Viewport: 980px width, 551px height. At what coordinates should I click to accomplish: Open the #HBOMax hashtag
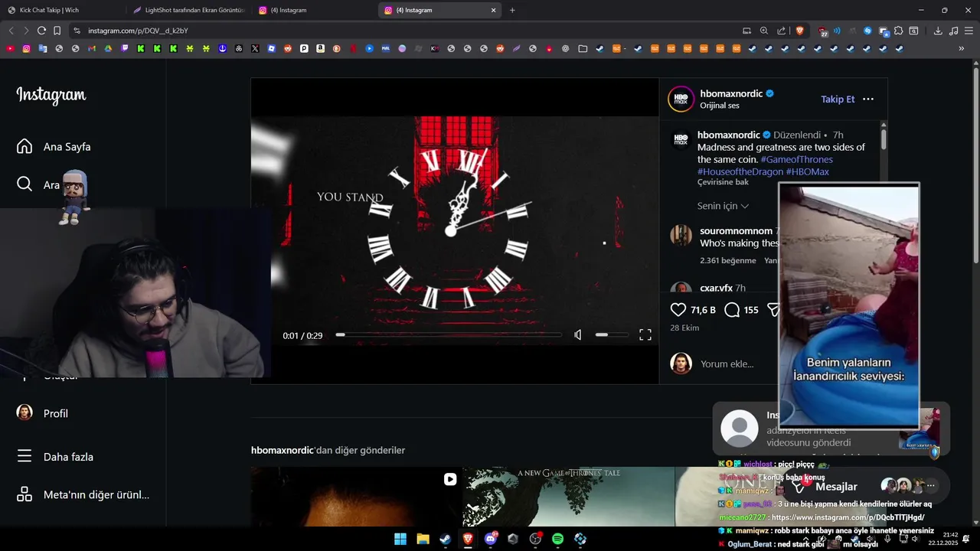pos(807,171)
